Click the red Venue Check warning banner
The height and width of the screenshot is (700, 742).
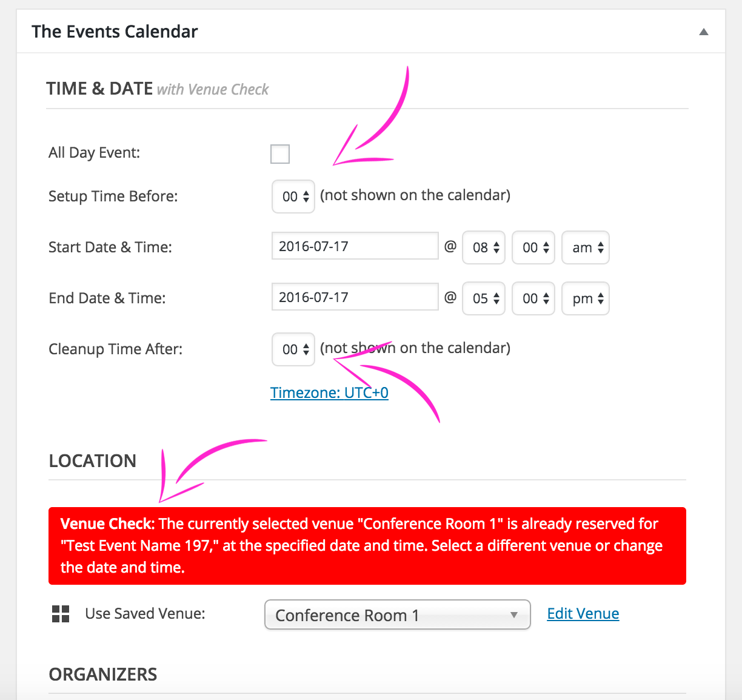[x=367, y=546]
